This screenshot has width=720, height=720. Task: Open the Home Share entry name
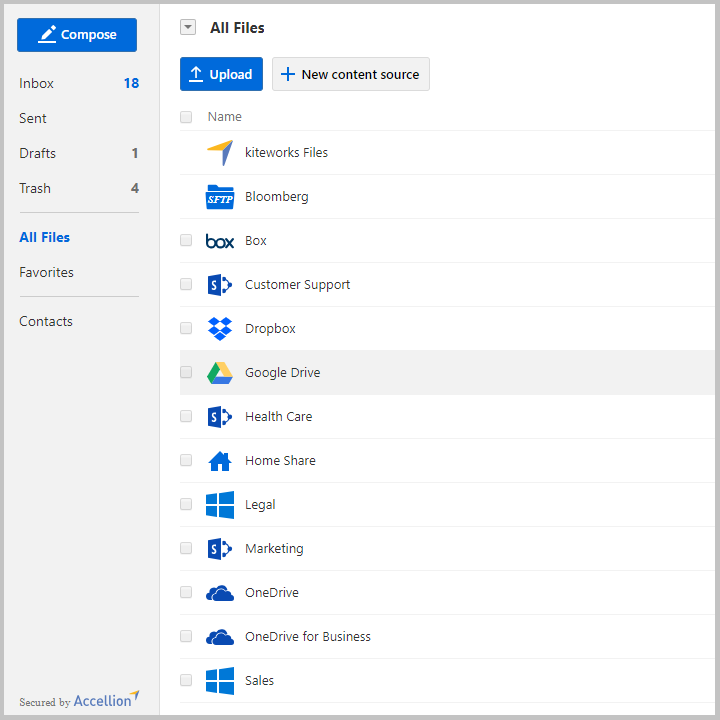(x=281, y=461)
